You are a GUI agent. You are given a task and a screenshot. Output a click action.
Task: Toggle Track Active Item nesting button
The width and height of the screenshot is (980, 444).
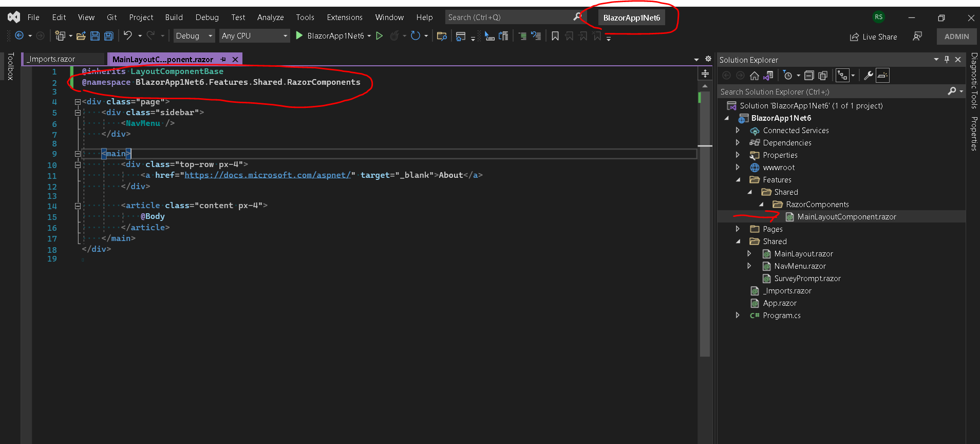pos(842,76)
